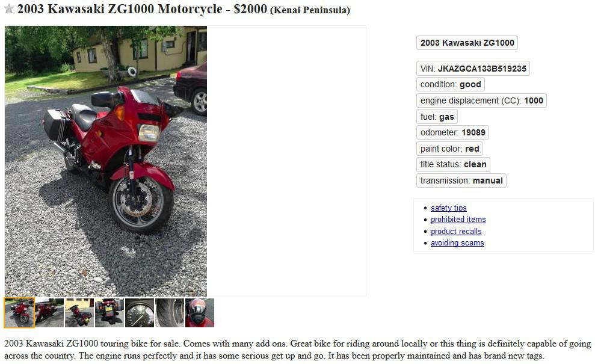Select the first highlighted motorcycle thumbnail
The width and height of the screenshot is (595, 364).
click(19, 313)
